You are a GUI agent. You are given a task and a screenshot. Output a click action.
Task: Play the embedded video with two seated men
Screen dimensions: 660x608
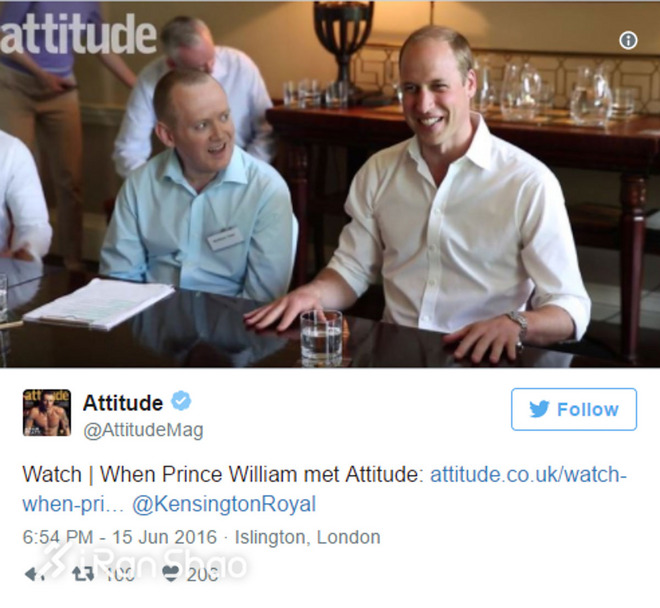[330, 184]
